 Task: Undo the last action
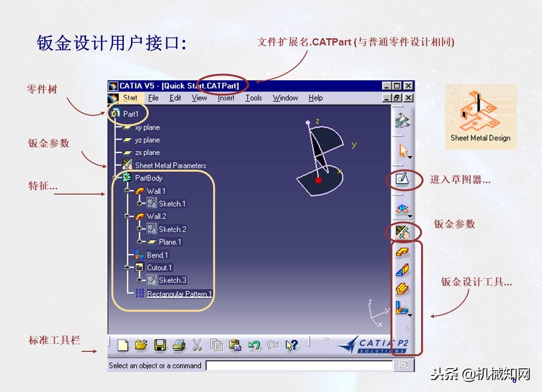[x=255, y=345]
